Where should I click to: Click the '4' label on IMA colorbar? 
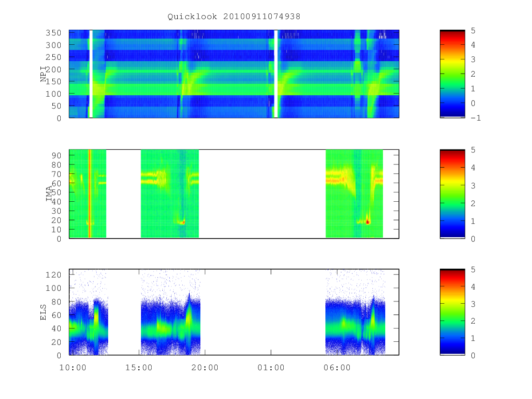[x=473, y=168]
